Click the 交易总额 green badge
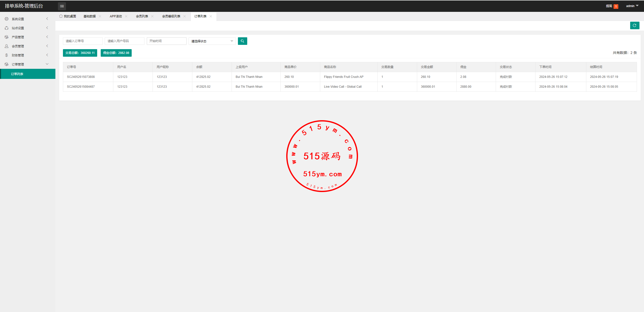This screenshot has height=312, width=644. (80, 53)
